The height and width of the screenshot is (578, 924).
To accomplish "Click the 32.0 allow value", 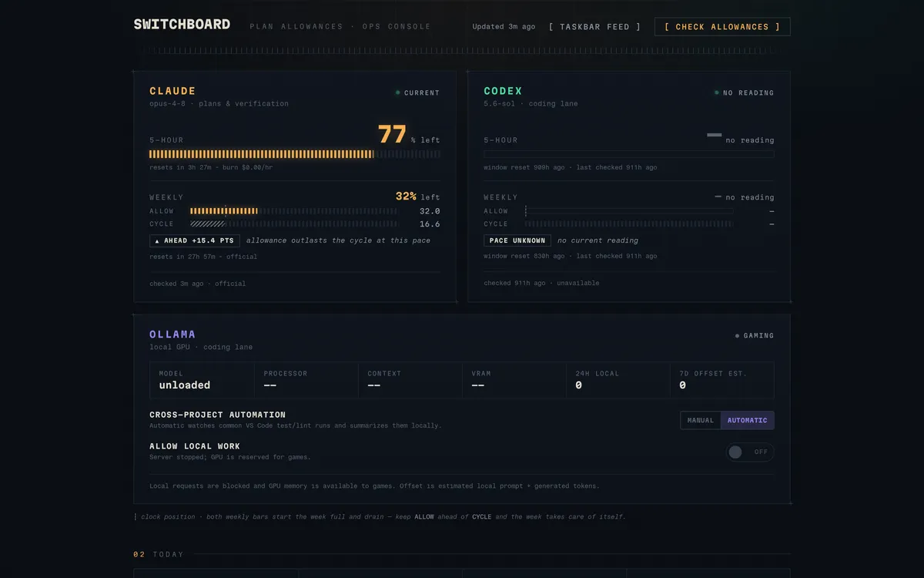I will point(430,211).
